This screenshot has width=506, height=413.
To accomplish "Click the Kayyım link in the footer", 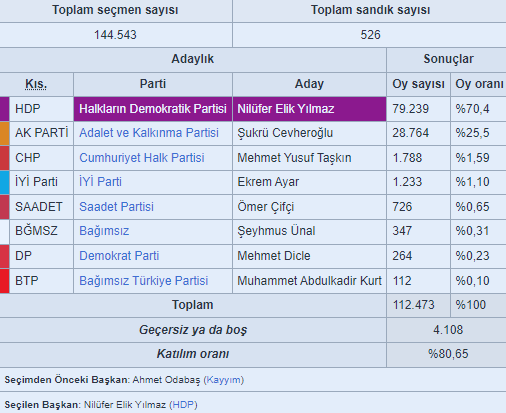I will click(x=224, y=380).
